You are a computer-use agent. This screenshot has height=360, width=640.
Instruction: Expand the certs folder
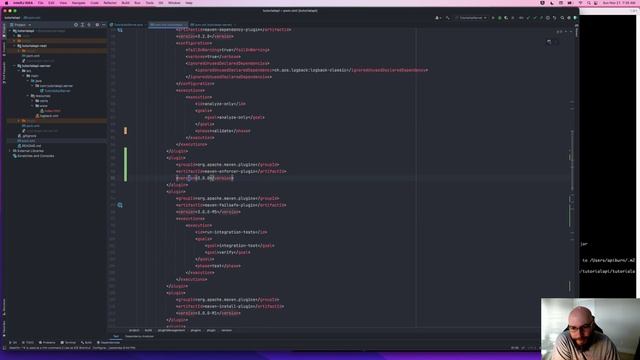33,100
